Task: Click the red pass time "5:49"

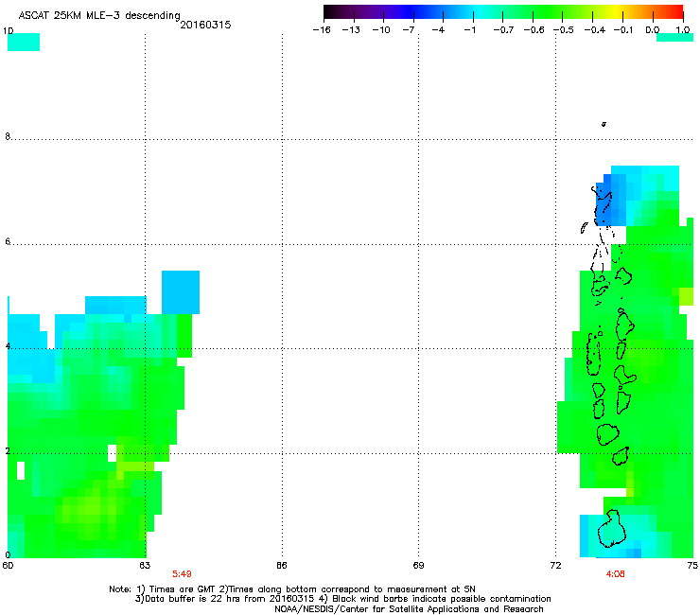Action: (182, 574)
